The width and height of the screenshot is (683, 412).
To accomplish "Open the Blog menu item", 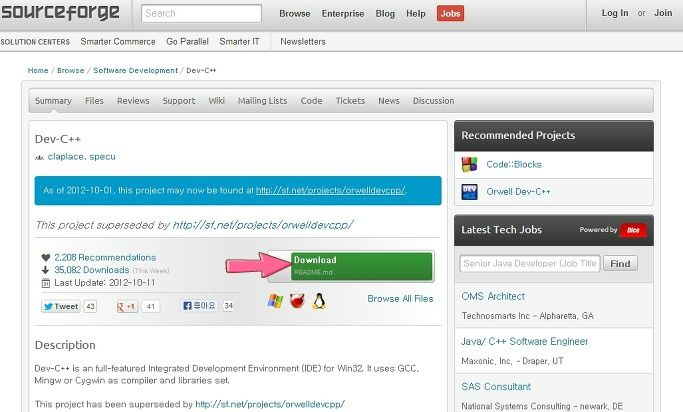I will pos(385,14).
